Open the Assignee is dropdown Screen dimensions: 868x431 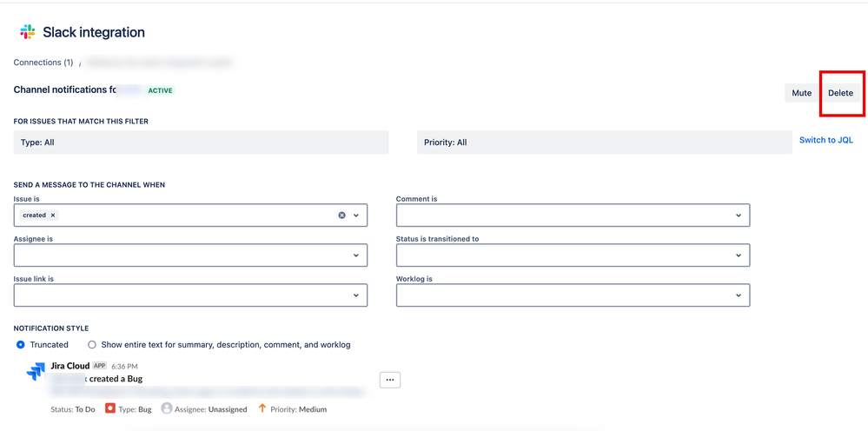[190, 255]
